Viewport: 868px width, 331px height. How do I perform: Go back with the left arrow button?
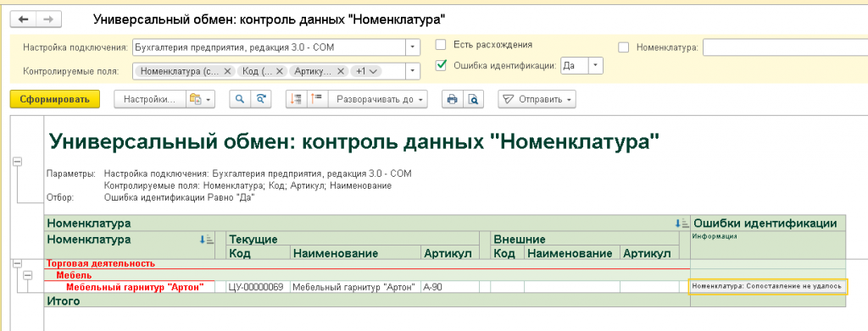click(x=23, y=19)
